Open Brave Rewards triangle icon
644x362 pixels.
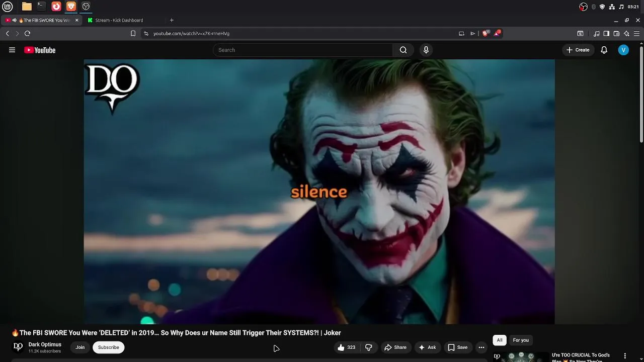(x=497, y=34)
